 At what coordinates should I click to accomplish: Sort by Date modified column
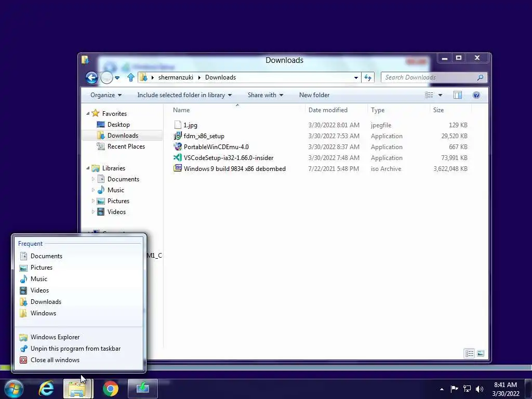[336, 110]
